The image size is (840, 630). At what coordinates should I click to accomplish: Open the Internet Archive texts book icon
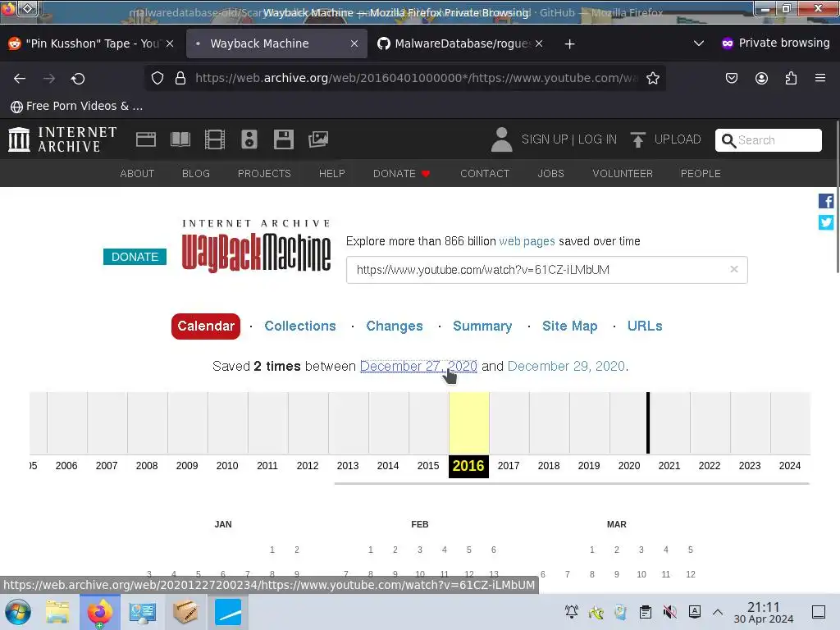coord(180,139)
